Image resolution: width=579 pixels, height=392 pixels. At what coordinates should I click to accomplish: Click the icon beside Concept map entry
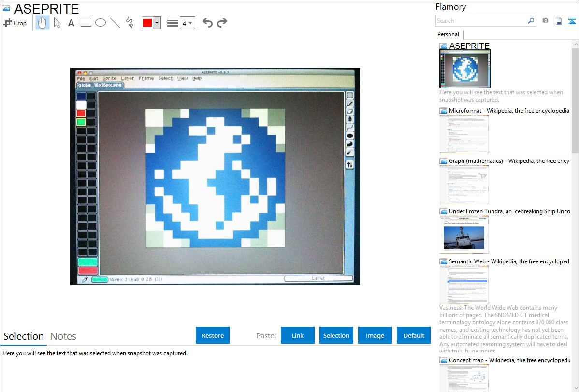pos(443,360)
